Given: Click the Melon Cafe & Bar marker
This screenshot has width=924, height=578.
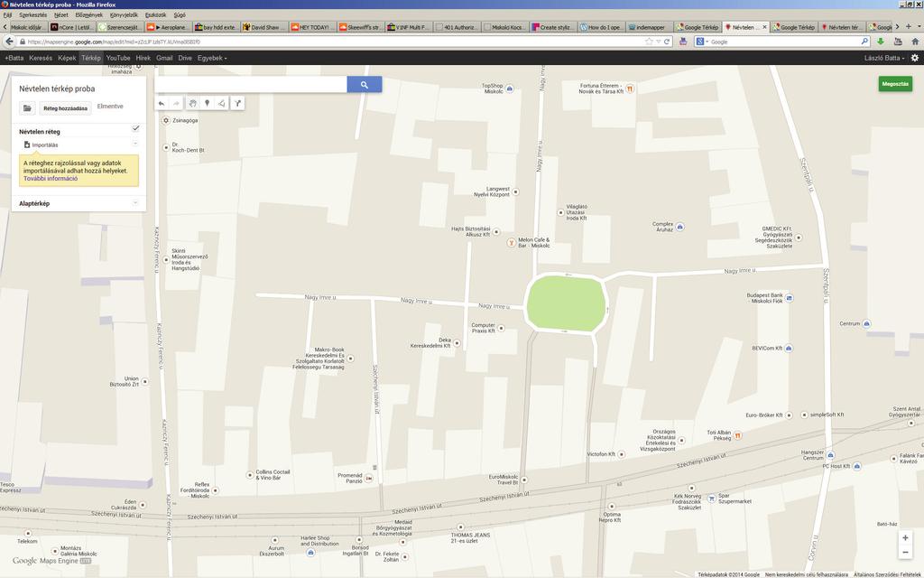Looking at the screenshot, I should click(512, 242).
